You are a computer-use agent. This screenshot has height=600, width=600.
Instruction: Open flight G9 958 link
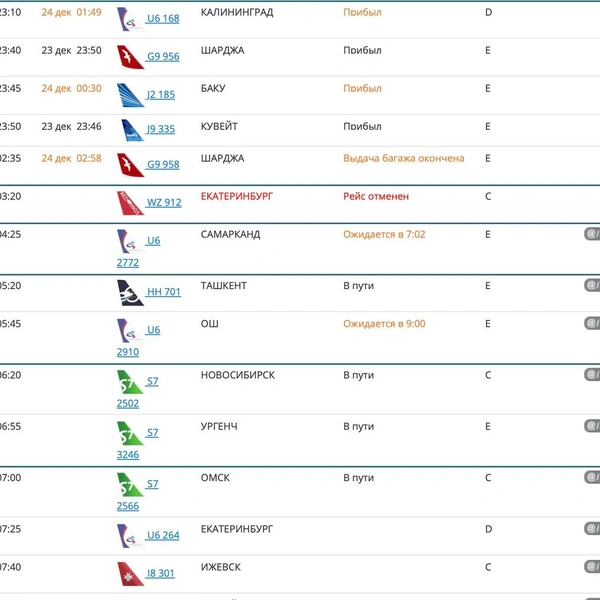pyautogui.click(x=163, y=165)
